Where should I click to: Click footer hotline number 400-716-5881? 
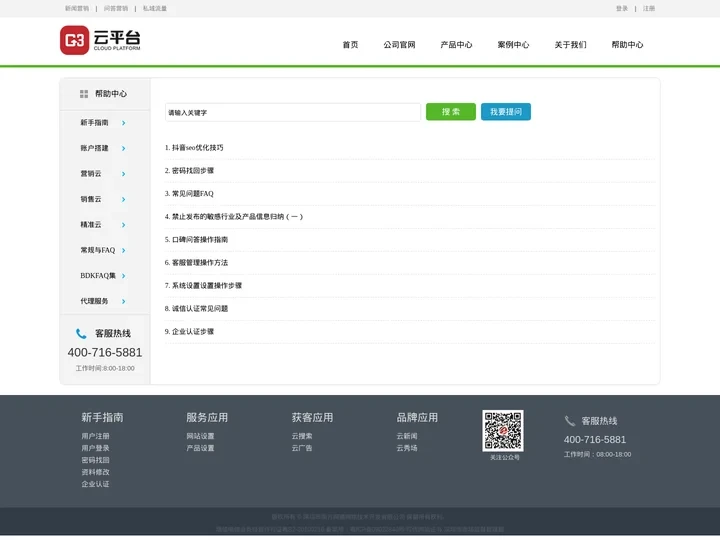(x=595, y=440)
